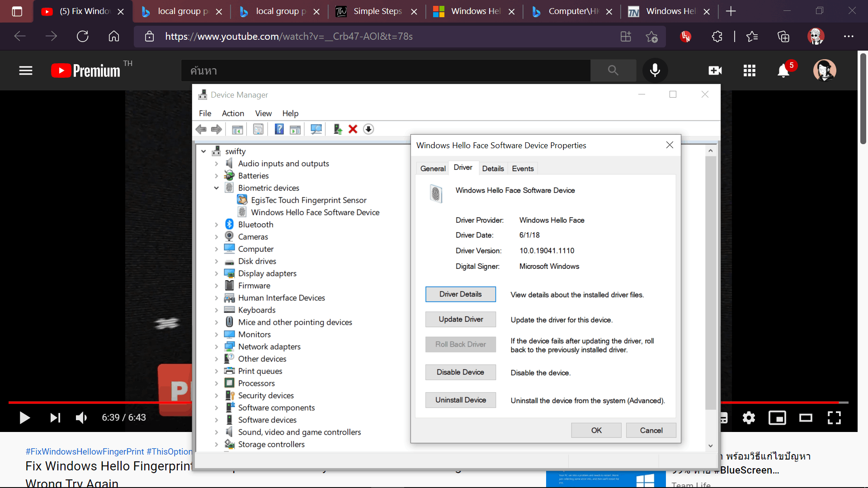Switch to the General tab
868x488 pixels.
coord(433,169)
